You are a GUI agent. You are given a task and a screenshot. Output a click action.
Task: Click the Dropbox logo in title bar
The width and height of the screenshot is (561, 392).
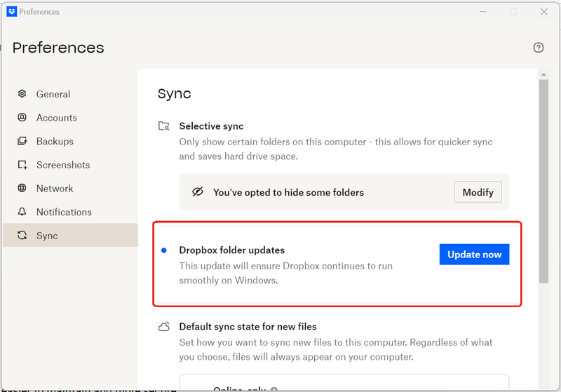tap(11, 11)
